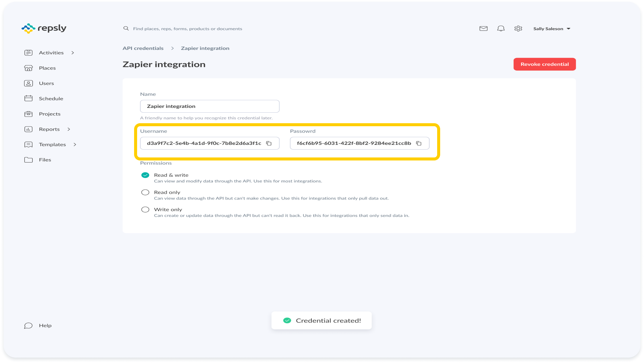
Task: Select the Read & write permission
Action: coord(145,175)
